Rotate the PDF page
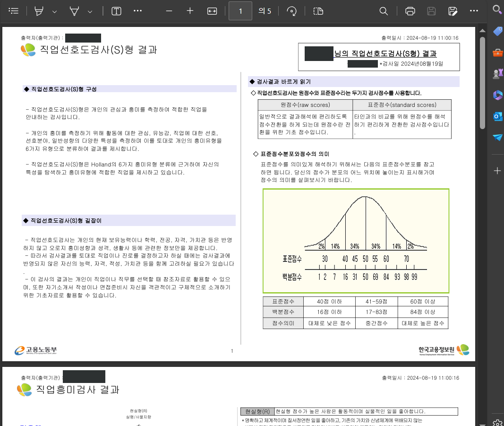The width and height of the screenshot is (504, 426). tap(291, 11)
